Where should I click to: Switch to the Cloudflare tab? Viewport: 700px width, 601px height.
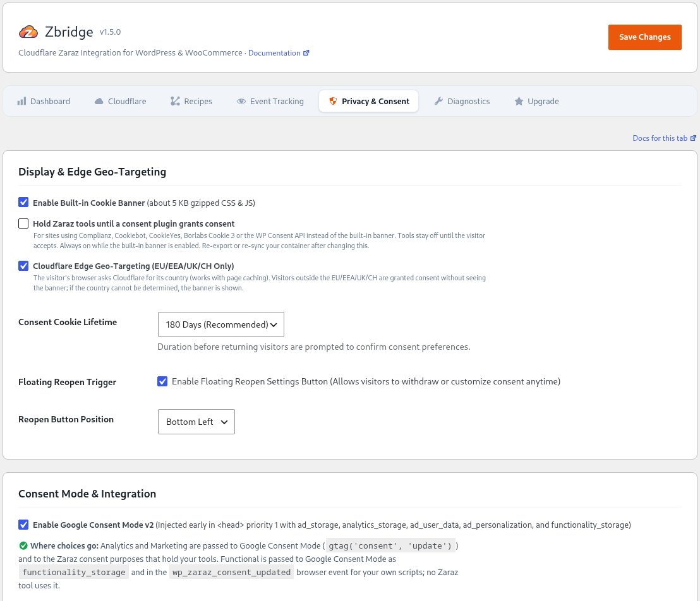coord(121,101)
